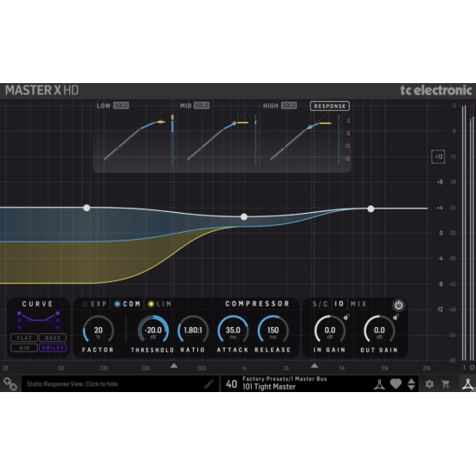The image size is (476, 476).
Task: Choose the Smiley curve preset
Action: coord(53,348)
